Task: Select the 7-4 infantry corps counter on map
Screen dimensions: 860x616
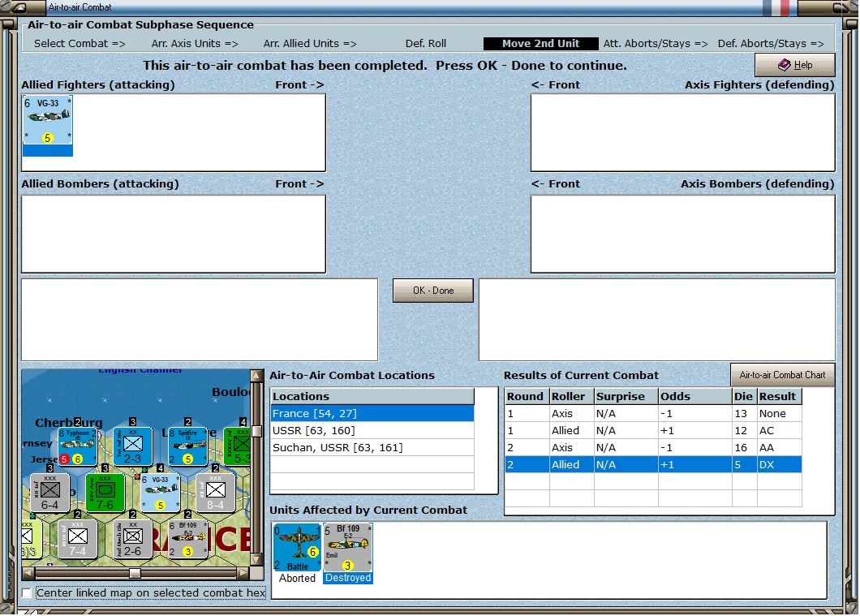Action: click(78, 539)
